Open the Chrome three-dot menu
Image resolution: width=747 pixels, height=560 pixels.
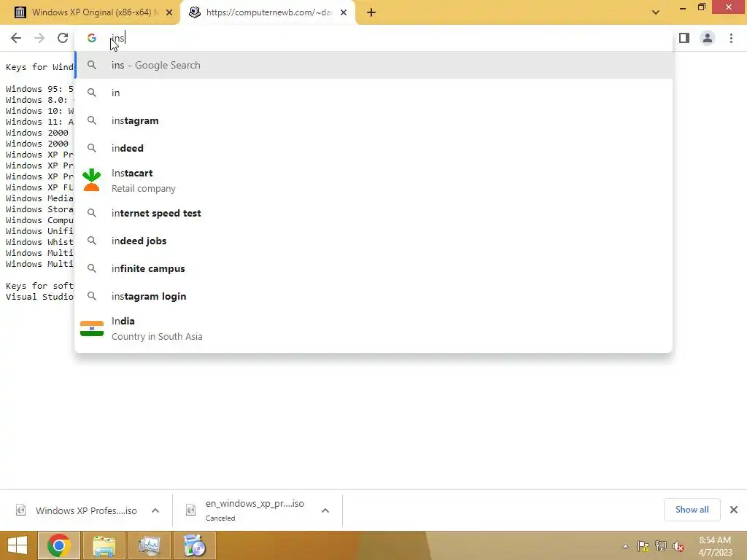[x=731, y=38]
